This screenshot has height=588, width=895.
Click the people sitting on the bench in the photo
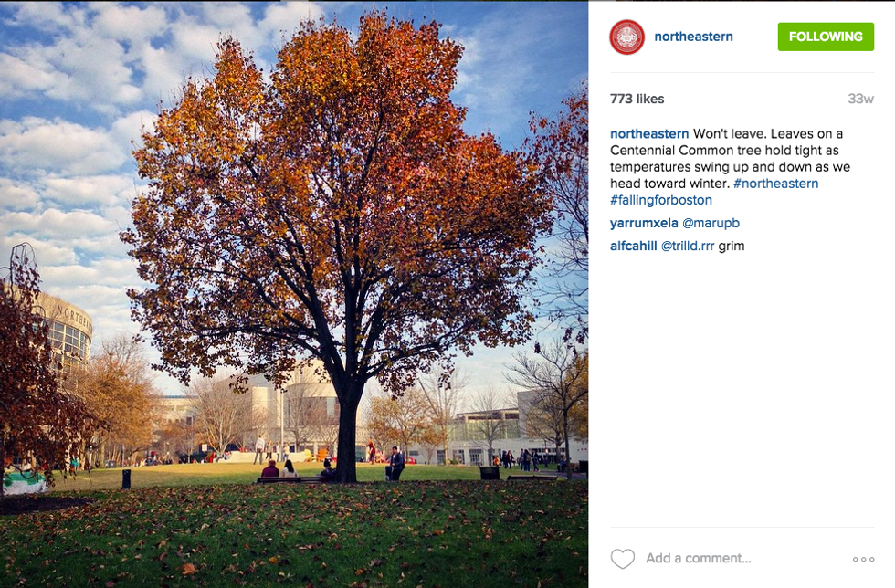(x=279, y=470)
